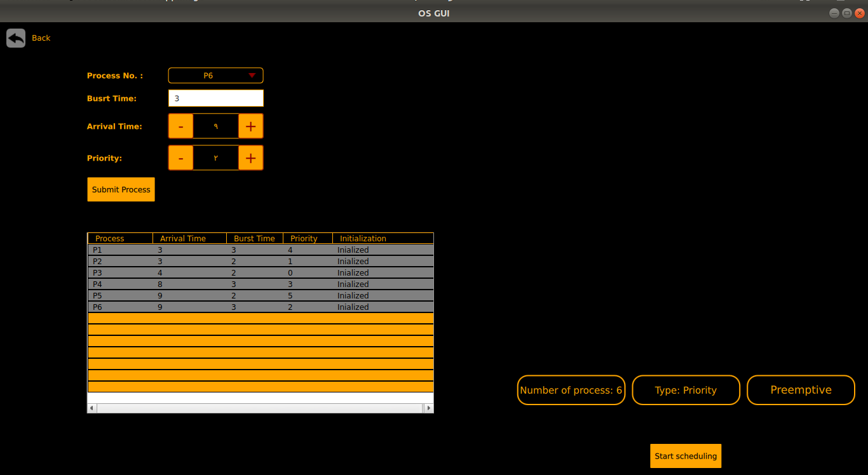Click the minus icon to decrease Arrival Time

(180, 126)
